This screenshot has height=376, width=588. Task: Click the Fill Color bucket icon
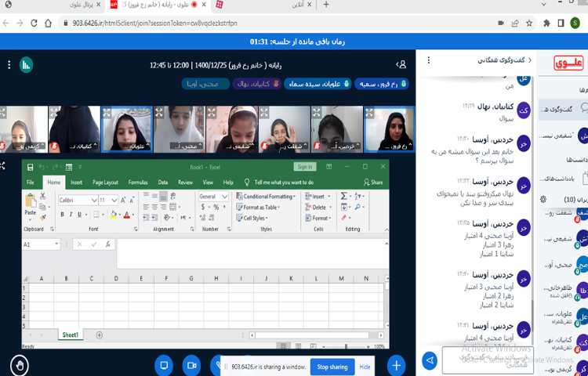(113, 215)
